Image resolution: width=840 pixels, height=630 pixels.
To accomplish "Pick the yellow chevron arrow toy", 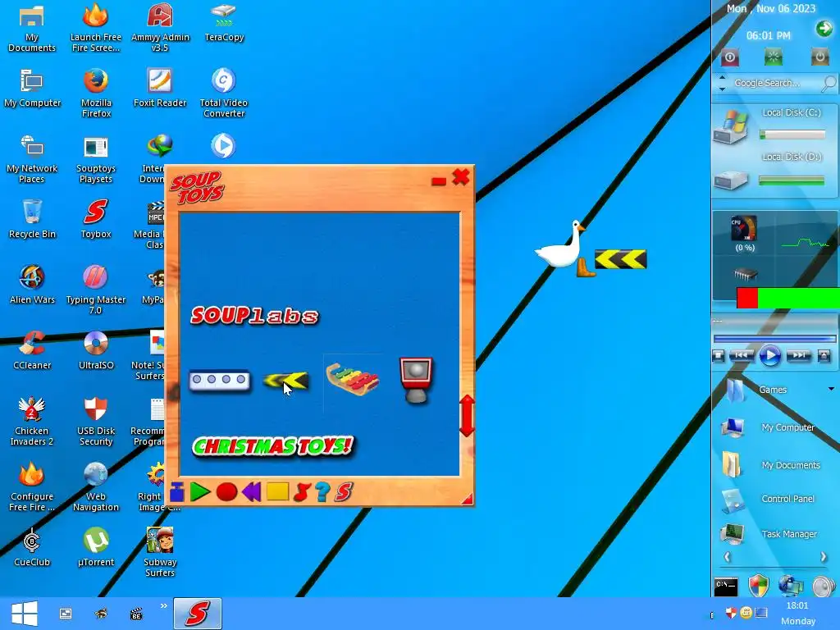I will (x=286, y=381).
